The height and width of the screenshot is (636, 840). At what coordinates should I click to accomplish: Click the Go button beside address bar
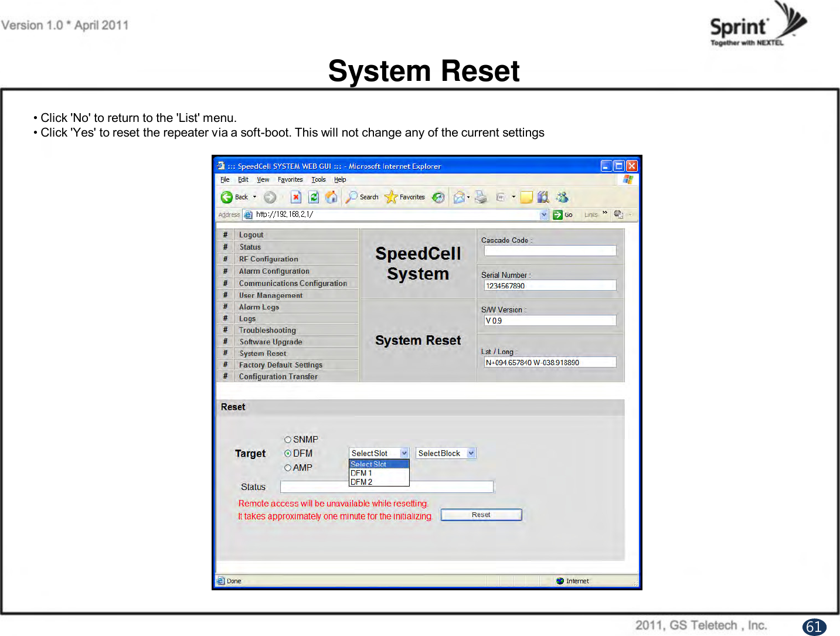(x=563, y=215)
